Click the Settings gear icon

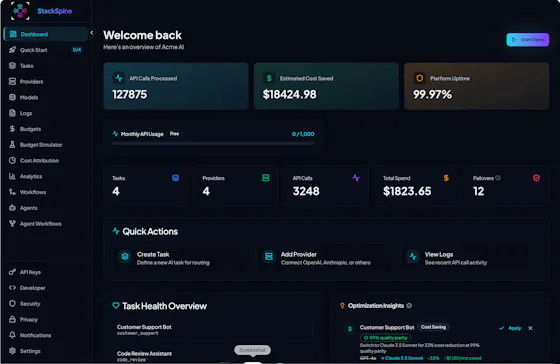click(12, 351)
